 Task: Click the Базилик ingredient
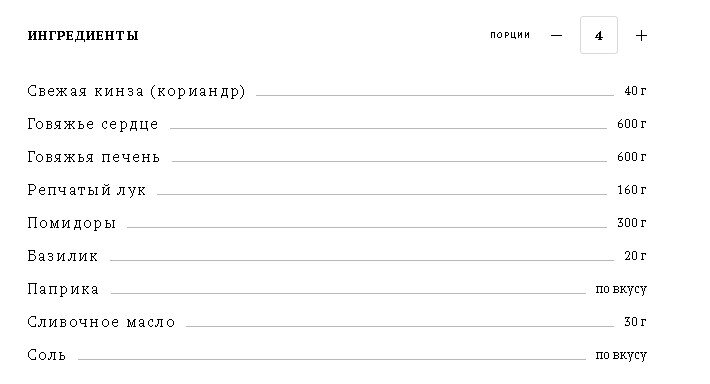pyautogui.click(x=62, y=256)
